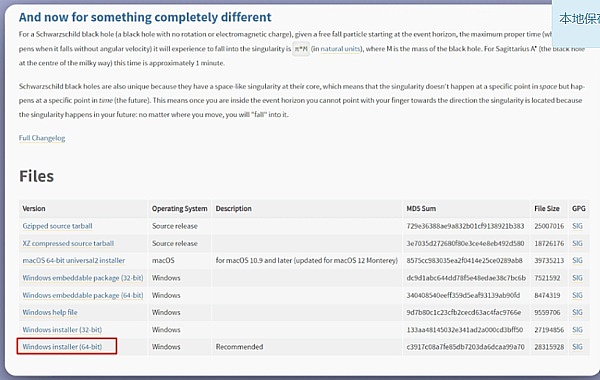Viewport: 600px width, 380px height.
Task: Open SIG for Windows embeddable 32-bit
Action: coord(577,278)
